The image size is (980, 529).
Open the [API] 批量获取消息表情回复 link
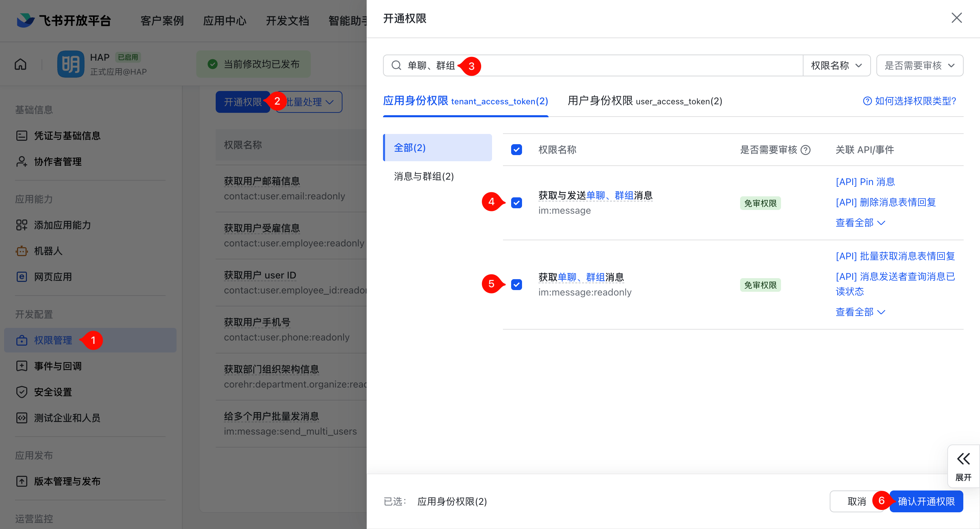coord(895,256)
